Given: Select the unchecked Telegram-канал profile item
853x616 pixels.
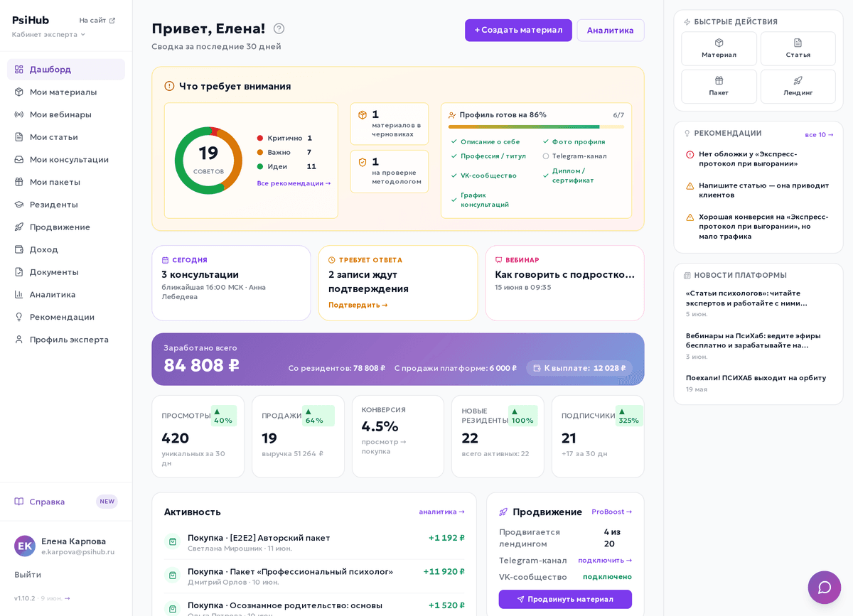Looking at the screenshot, I should click(575, 156).
